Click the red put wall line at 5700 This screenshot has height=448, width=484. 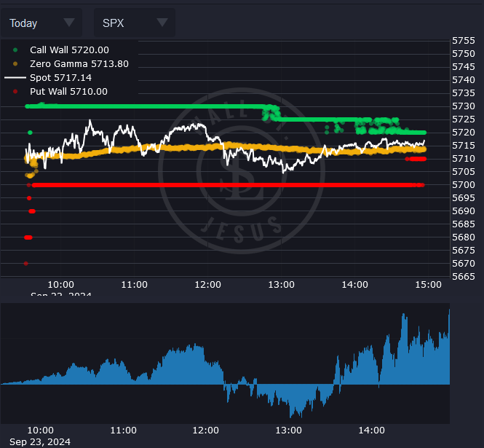point(229,185)
